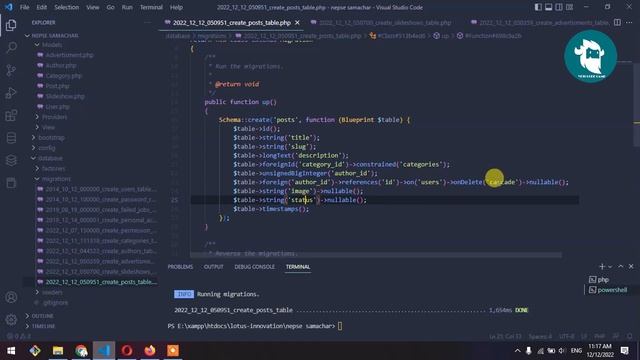Open the View menu
This screenshot has width=640, height=360.
93,7
